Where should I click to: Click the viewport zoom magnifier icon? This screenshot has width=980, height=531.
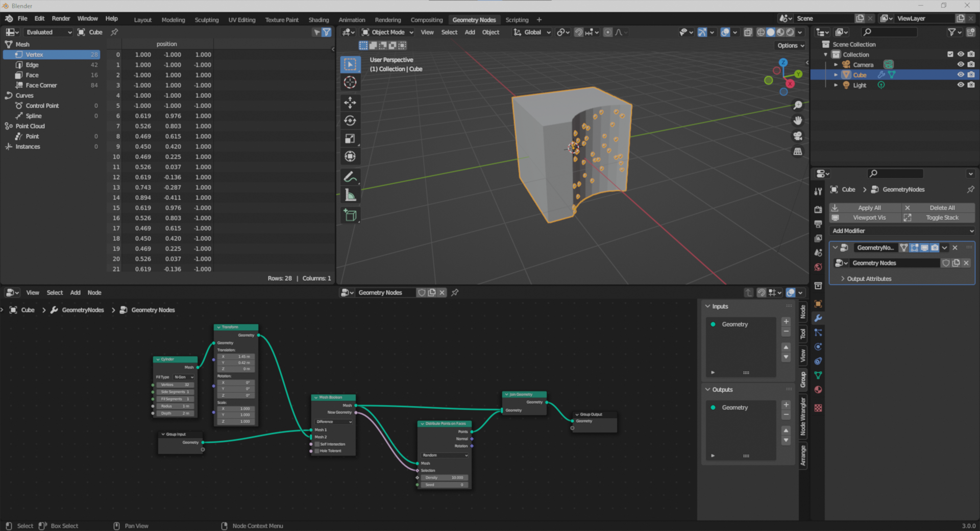click(797, 105)
